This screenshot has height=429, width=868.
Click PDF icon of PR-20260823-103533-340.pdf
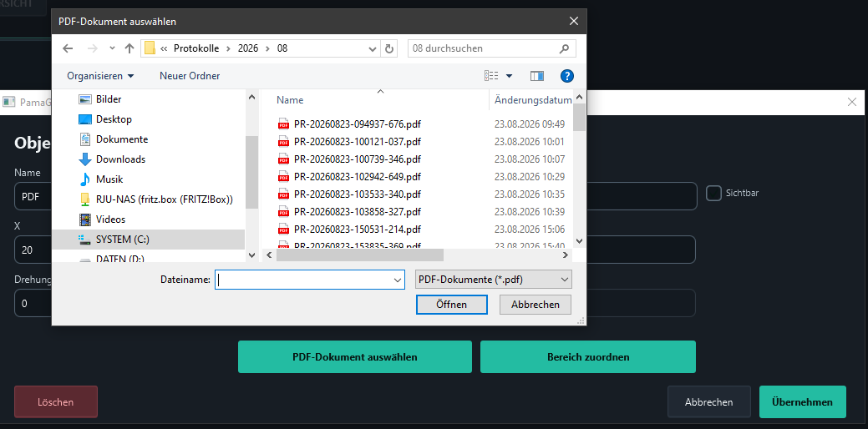click(283, 194)
